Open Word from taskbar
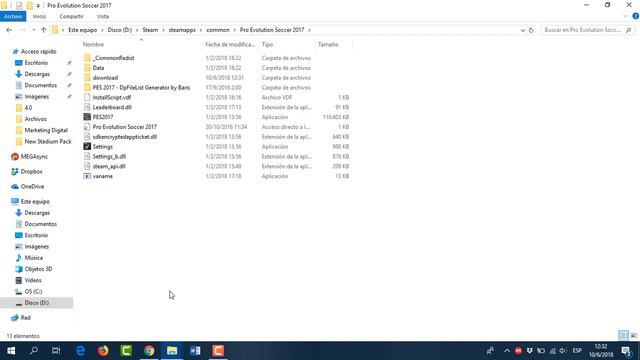The height and width of the screenshot is (360, 640). click(x=195, y=351)
